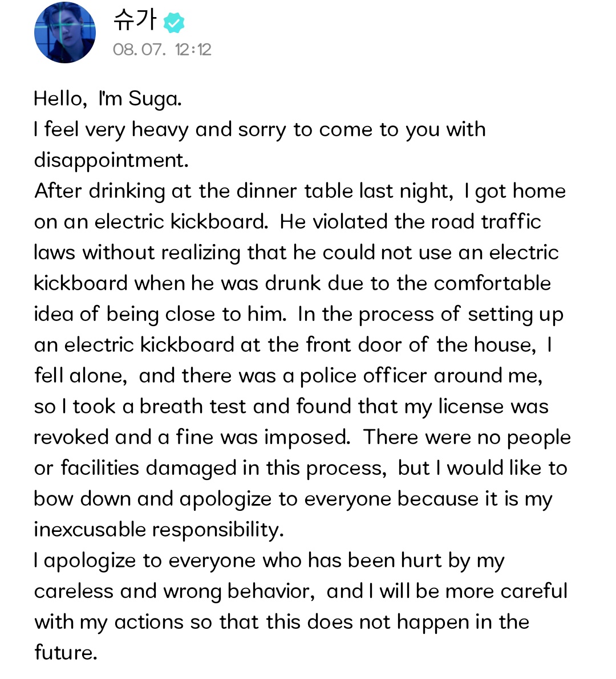
Task: Click the words 'electric kickboard.' on the fifth line
Action: point(181,222)
